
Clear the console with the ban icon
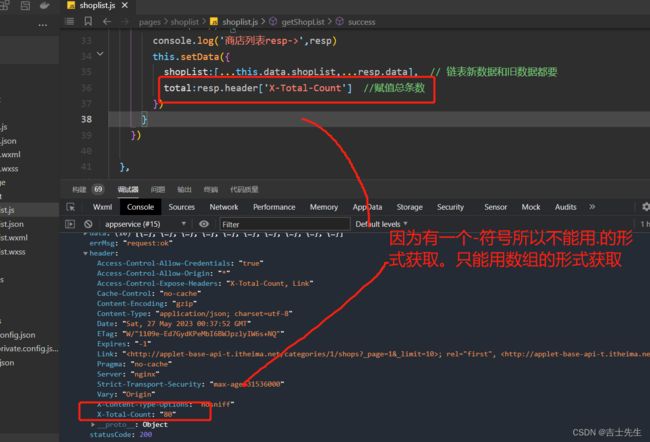[x=88, y=224]
